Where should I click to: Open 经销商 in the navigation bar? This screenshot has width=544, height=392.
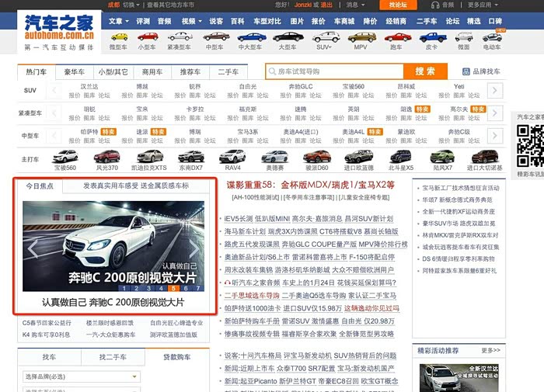click(396, 21)
